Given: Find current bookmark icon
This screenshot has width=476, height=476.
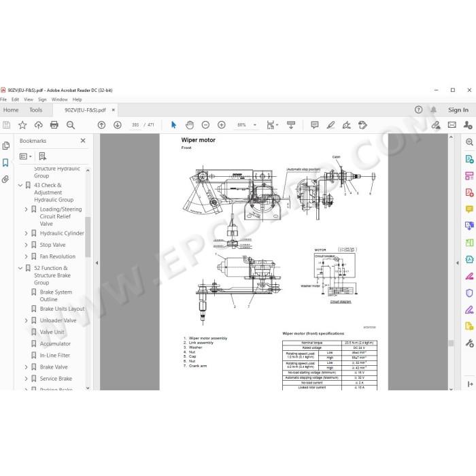Looking at the screenshot, I should 42,156.
